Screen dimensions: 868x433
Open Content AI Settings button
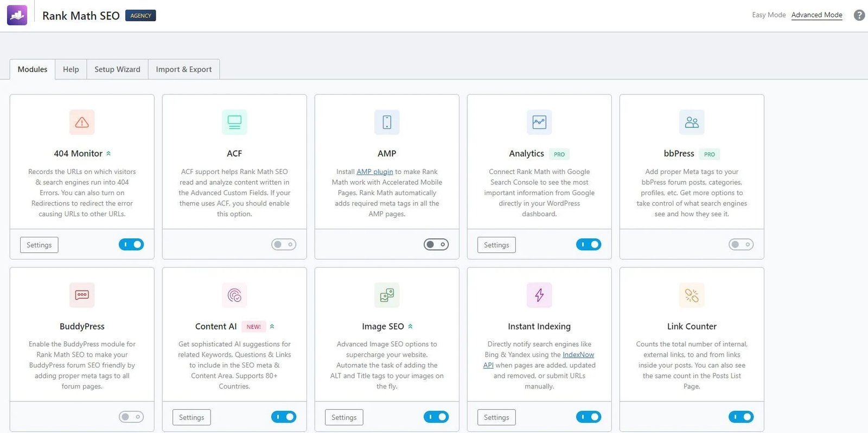click(x=192, y=417)
